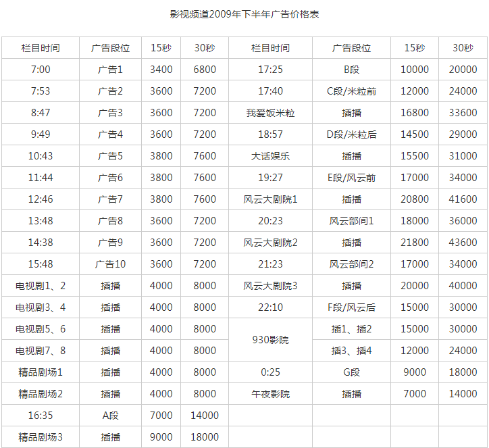Click the 16800 price for 我爱饭米粒
Viewport: 489px width, 448px height.
point(415,112)
